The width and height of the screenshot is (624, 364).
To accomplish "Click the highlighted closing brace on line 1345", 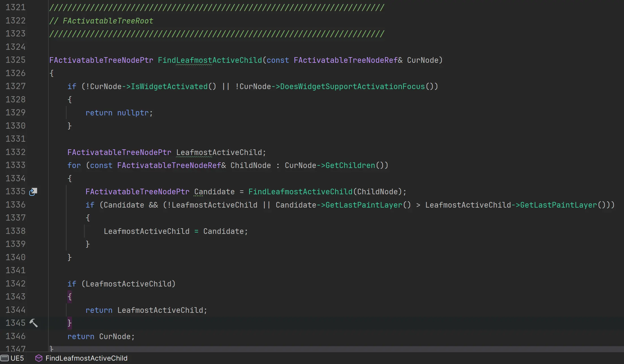I will point(70,323).
